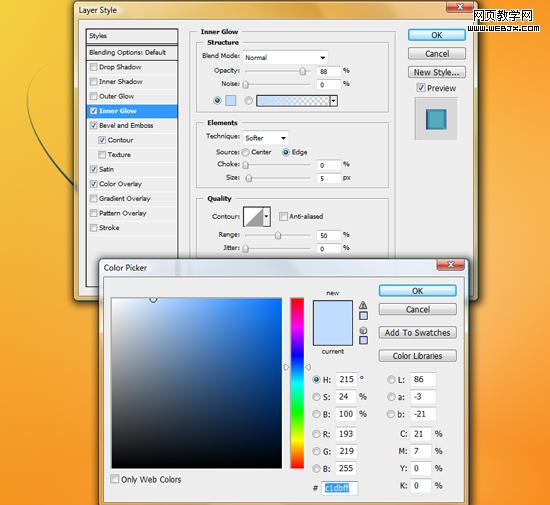Select the Satin label in styles list
Screen dimensions: 550x505
coord(106,169)
